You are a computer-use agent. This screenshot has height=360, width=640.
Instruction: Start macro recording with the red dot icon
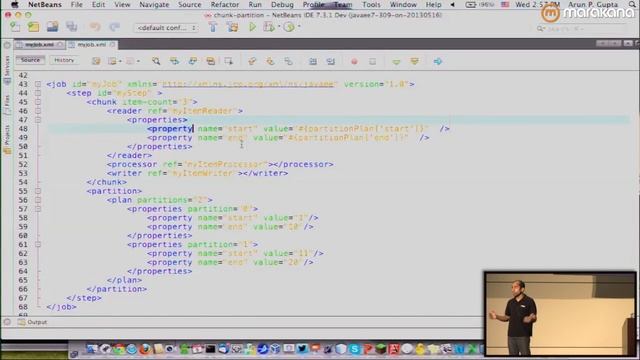coord(354,62)
